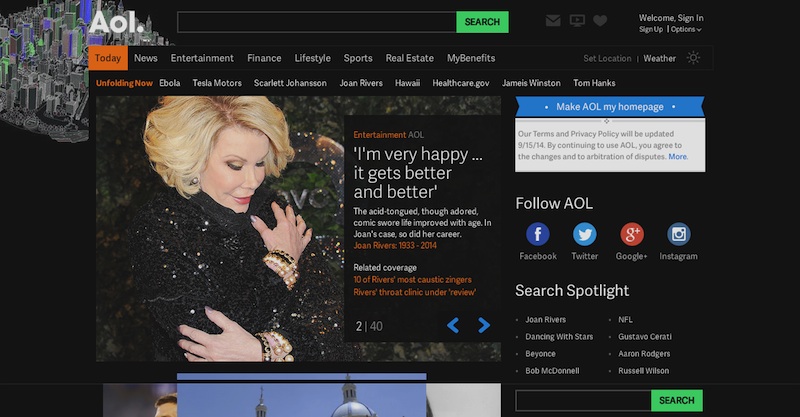
Task: Open the mail envelope icon
Action: 553,20
